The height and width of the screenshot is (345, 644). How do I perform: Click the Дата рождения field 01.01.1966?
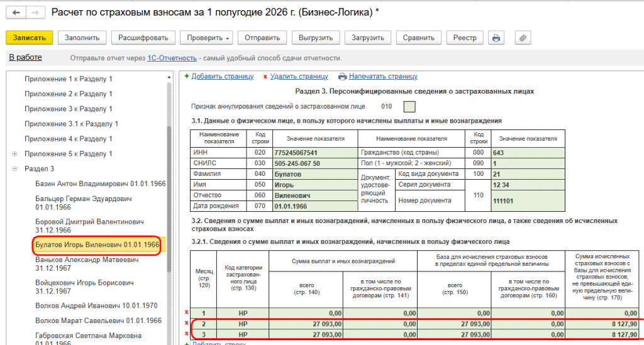[316, 206]
